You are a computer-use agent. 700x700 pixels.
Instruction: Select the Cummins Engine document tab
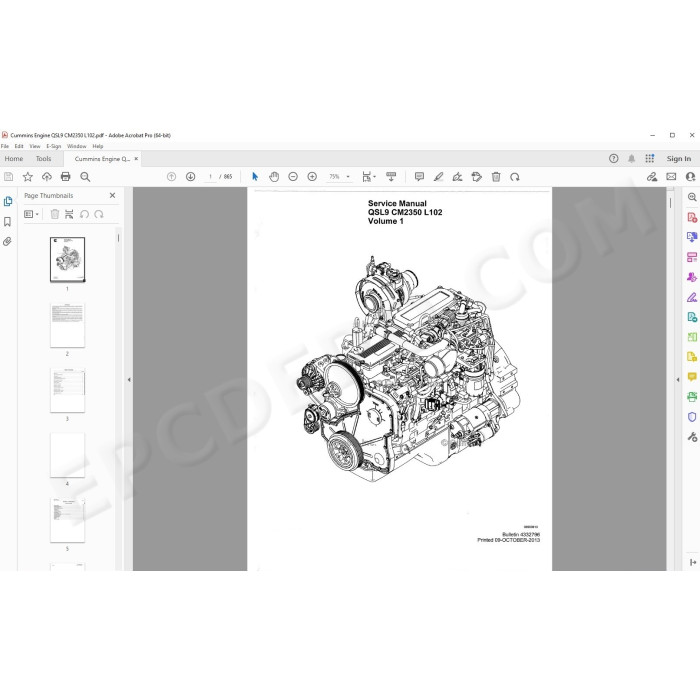[102, 159]
